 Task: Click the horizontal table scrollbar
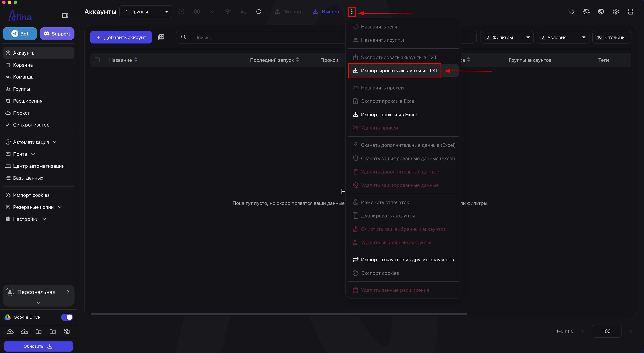[279, 314]
